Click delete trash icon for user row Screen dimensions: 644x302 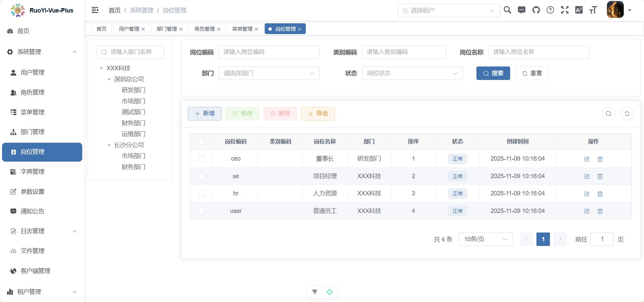(x=600, y=211)
